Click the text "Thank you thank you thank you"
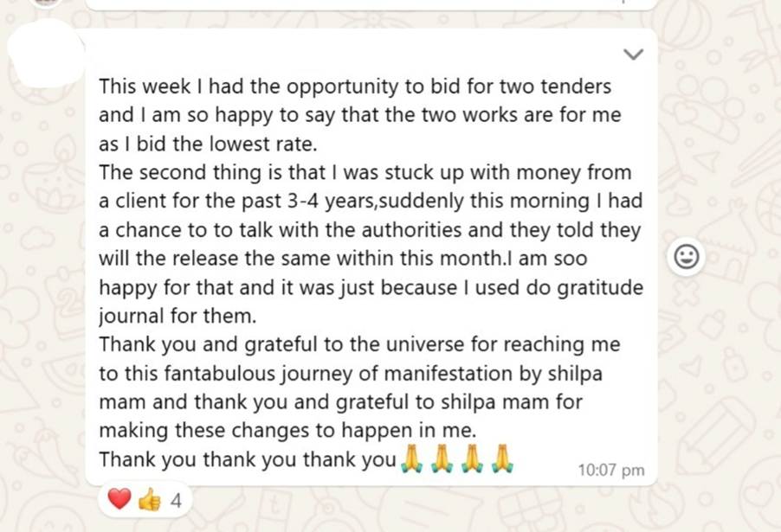This screenshot has height=532, width=781. click(247, 459)
